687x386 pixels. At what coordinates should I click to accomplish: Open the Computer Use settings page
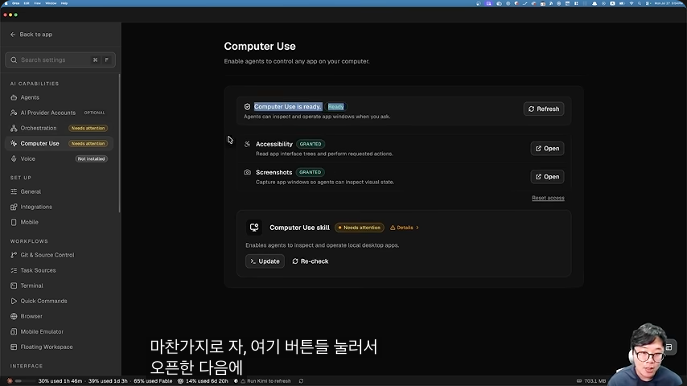[x=59, y=143]
